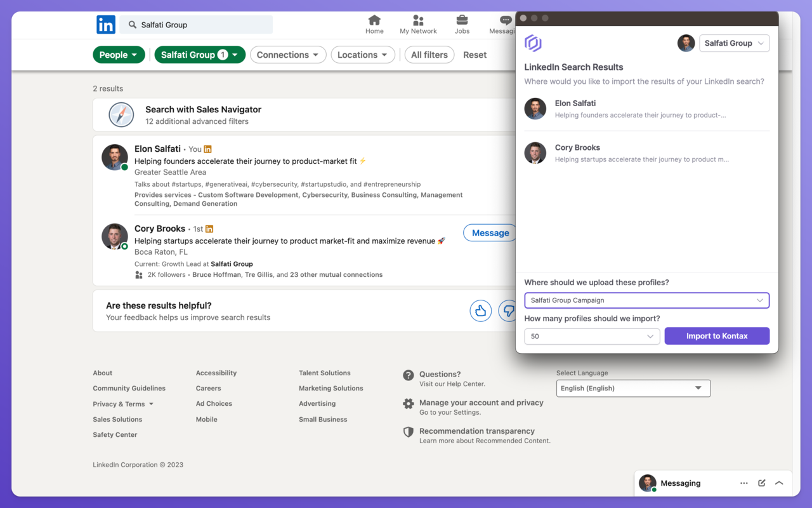
Task: Click 'Manage your account and privacy' link
Action: coord(481,403)
